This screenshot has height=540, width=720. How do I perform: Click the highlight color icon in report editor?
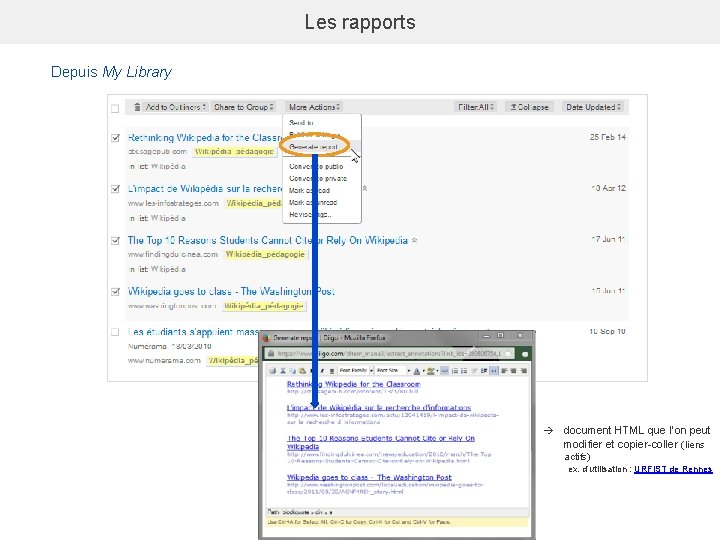tap(431, 371)
